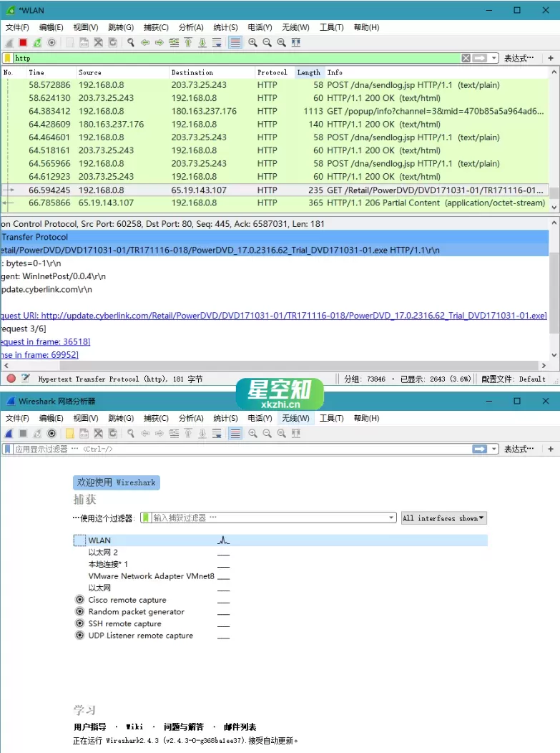The width and height of the screenshot is (560, 753).
Task: Click 表达式 button in lower Wireshark window
Action: pos(519,449)
